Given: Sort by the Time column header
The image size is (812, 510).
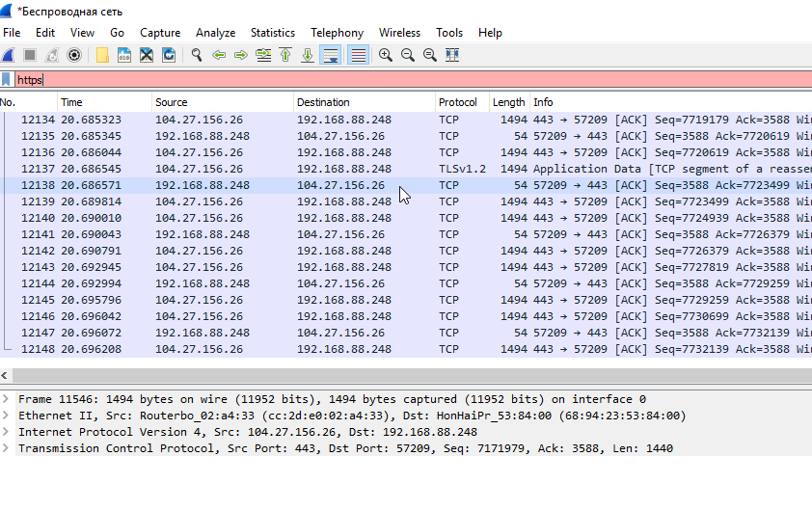Looking at the screenshot, I should click(x=104, y=102).
